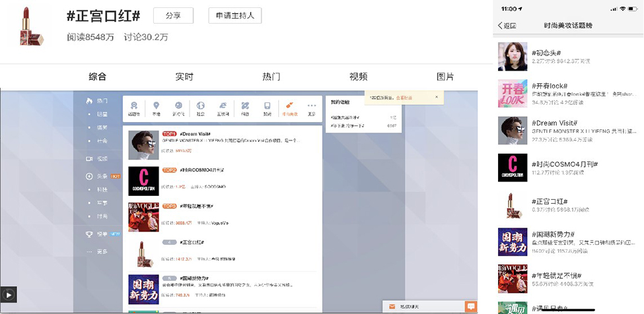The width and height of the screenshot is (644, 314).
Task: Click the lipstick avatar beside #正宫口红# header
Action: point(31,26)
